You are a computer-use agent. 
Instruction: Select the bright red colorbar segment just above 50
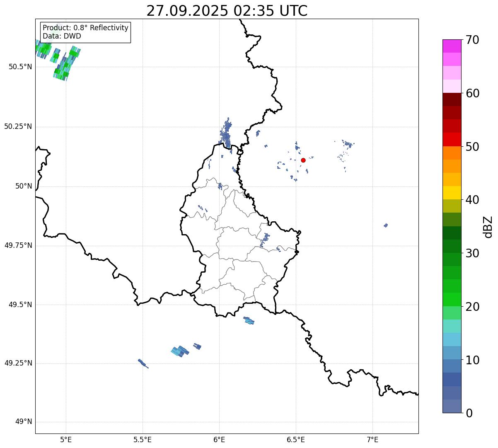pos(452,139)
